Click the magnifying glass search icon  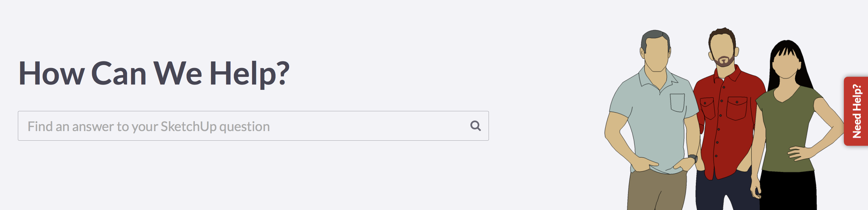[475, 126]
